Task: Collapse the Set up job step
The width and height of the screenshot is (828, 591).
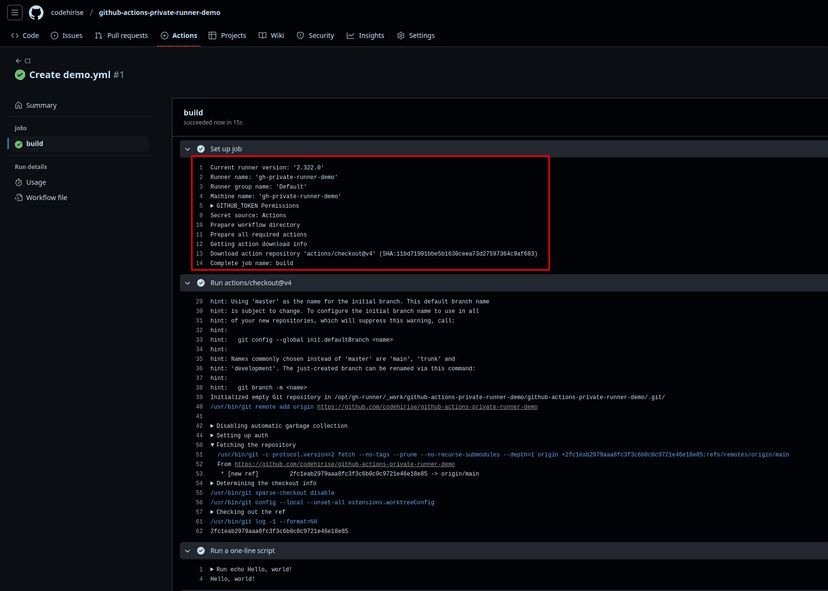Action: pyautogui.click(x=188, y=148)
